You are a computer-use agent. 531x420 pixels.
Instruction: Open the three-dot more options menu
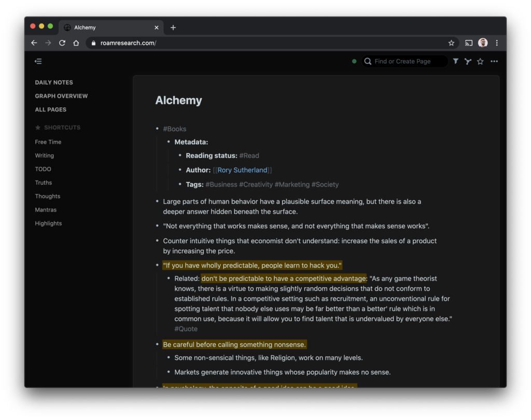[494, 61]
